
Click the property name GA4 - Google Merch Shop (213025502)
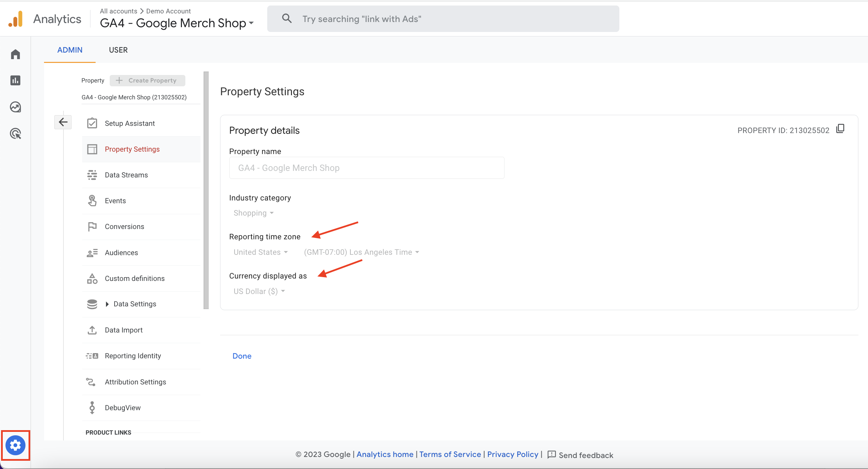click(x=134, y=97)
